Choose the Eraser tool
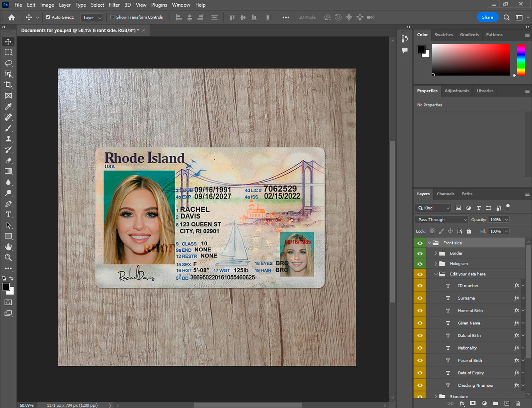 (x=9, y=161)
